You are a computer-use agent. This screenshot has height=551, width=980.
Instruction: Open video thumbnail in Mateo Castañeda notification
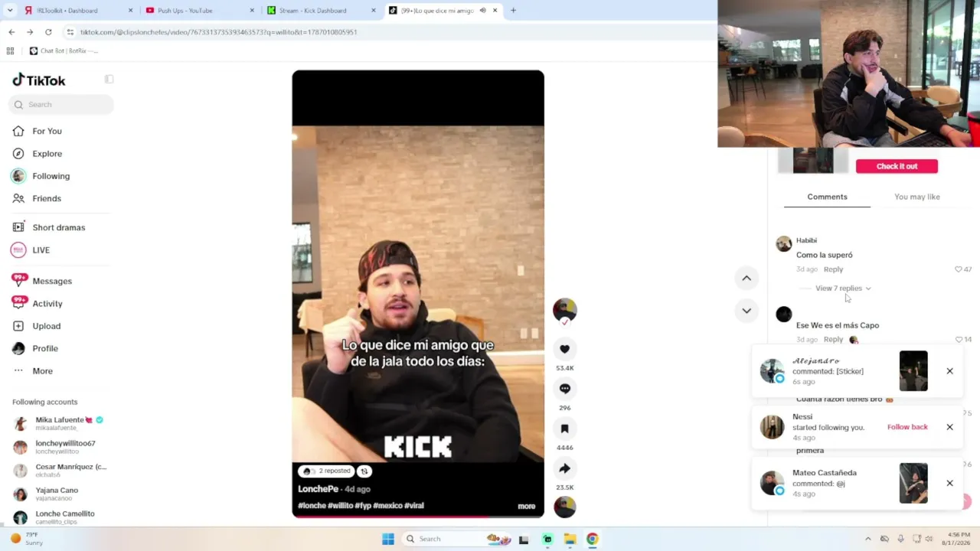click(x=913, y=483)
